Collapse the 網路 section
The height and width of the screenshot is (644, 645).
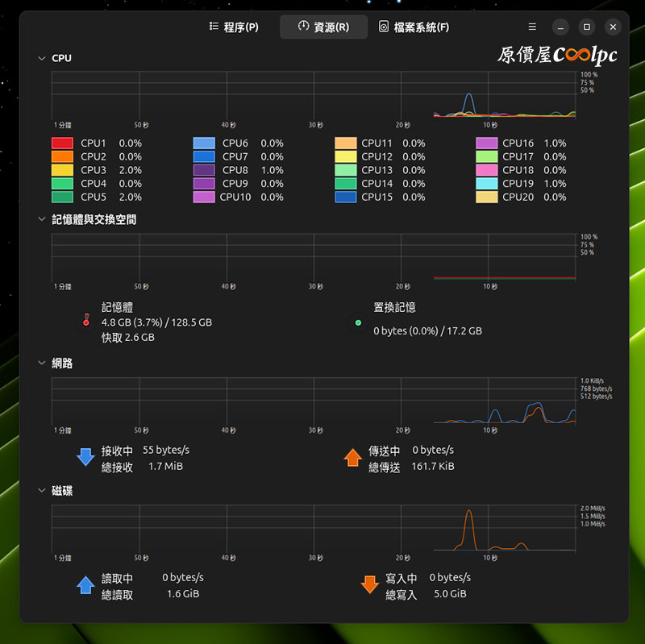tap(42, 364)
